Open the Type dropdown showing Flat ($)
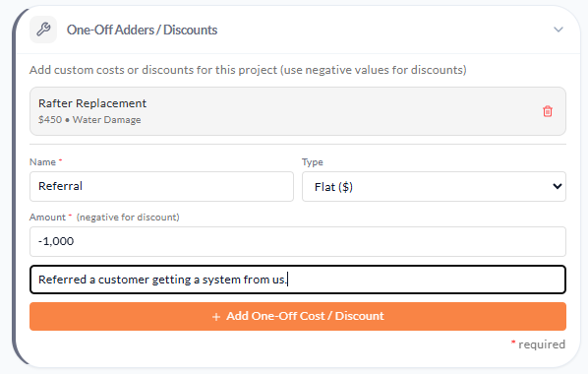588x374 pixels. click(434, 187)
